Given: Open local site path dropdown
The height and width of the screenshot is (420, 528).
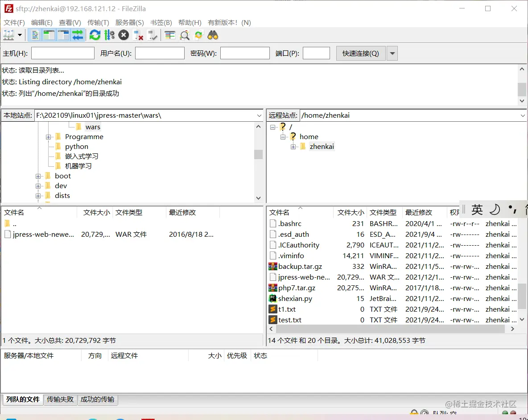Looking at the screenshot, I should pos(259,115).
